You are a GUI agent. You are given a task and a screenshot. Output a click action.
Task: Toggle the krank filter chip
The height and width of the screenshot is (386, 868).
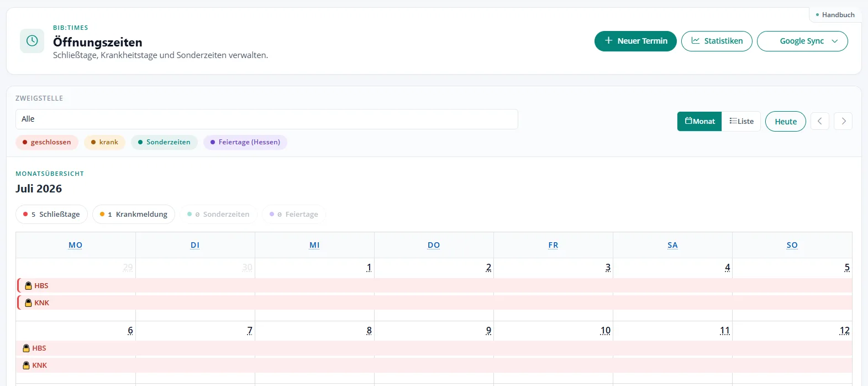(104, 142)
